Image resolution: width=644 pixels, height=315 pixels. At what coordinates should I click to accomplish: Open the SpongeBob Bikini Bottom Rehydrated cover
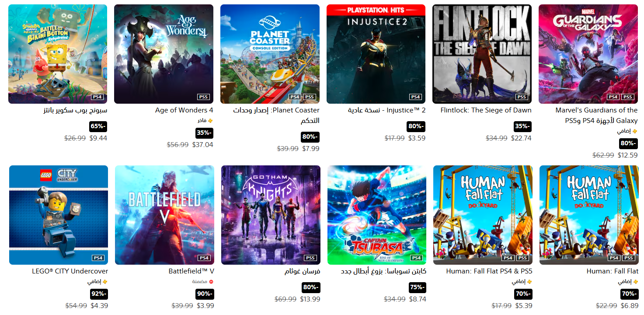coord(58,54)
